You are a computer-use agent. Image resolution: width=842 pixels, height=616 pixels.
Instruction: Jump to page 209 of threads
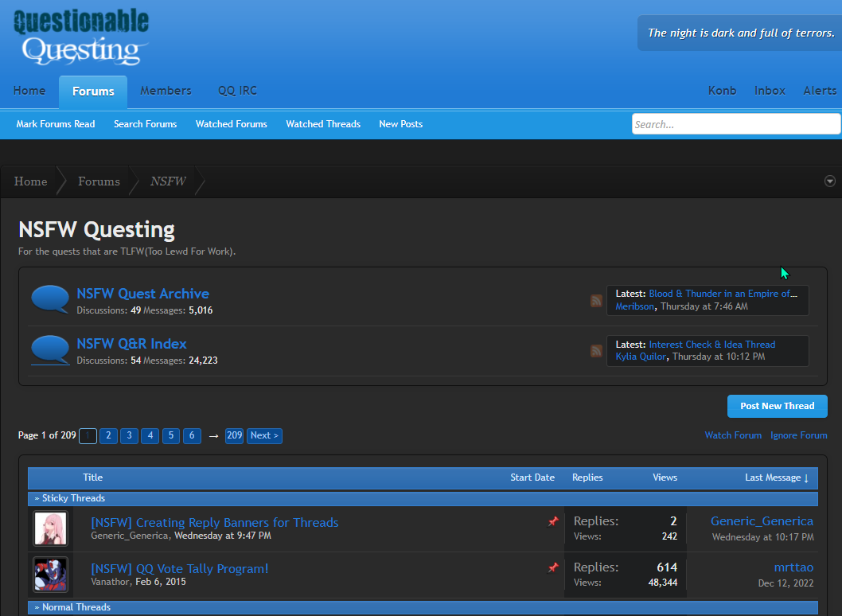pos(234,435)
